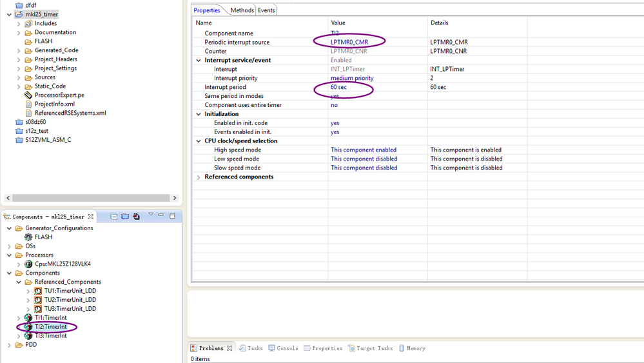Select the ReferencedRSESystems.xml file icon
The height and width of the screenshot is (363, 644).
coord(28,113)
